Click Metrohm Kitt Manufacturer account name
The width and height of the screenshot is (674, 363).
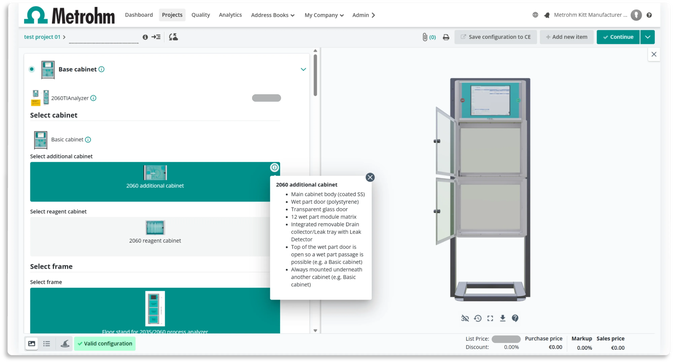point(590,15)
